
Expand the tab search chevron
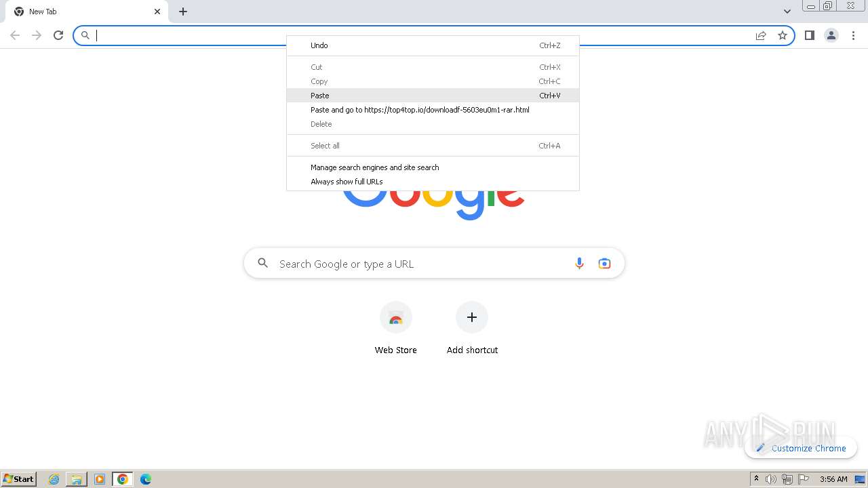click(x=787, y=12)
